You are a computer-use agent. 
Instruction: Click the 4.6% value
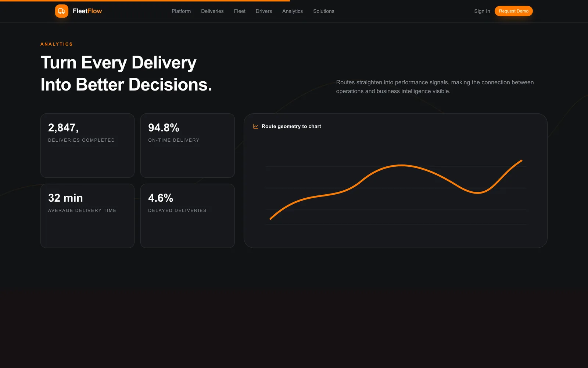(x=161, y=198)
